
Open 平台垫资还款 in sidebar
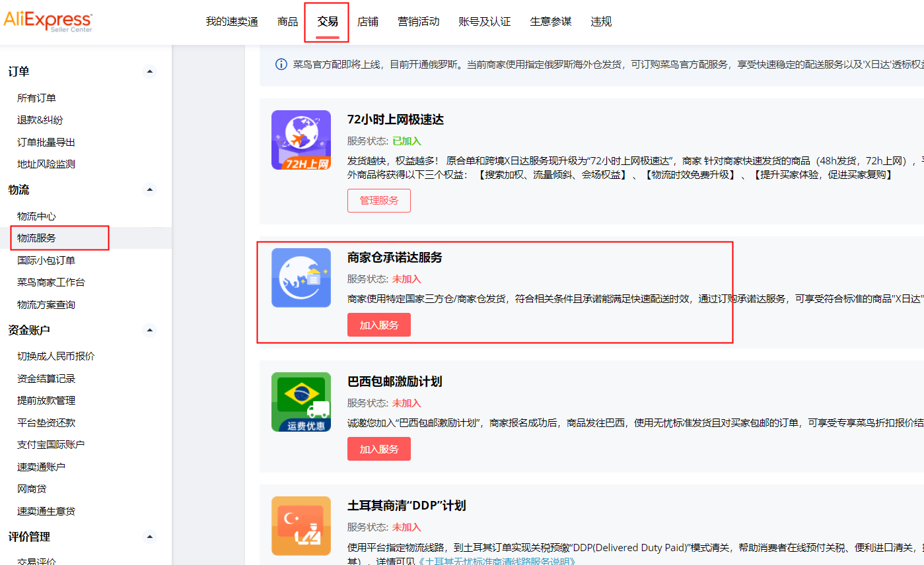point(46,422)
